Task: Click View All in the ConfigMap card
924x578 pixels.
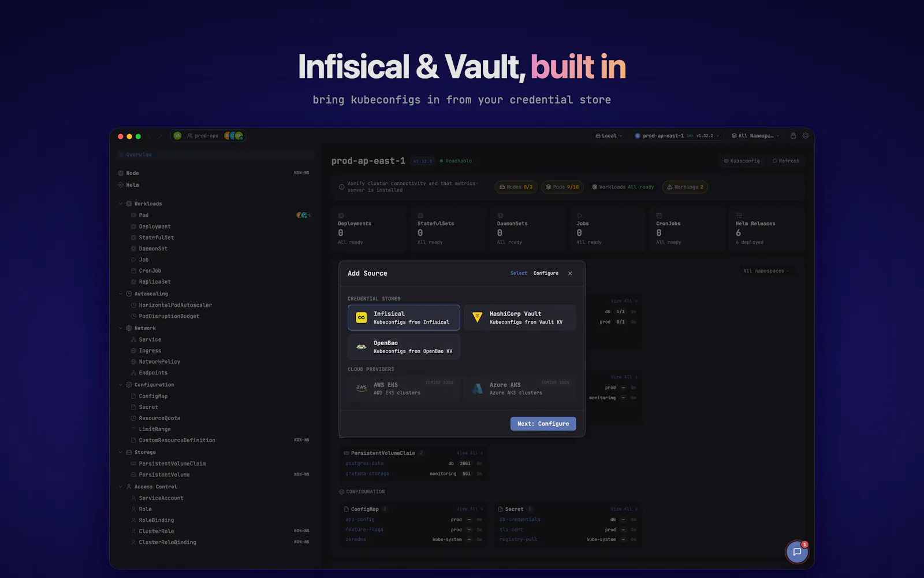Action: (470, 509)
